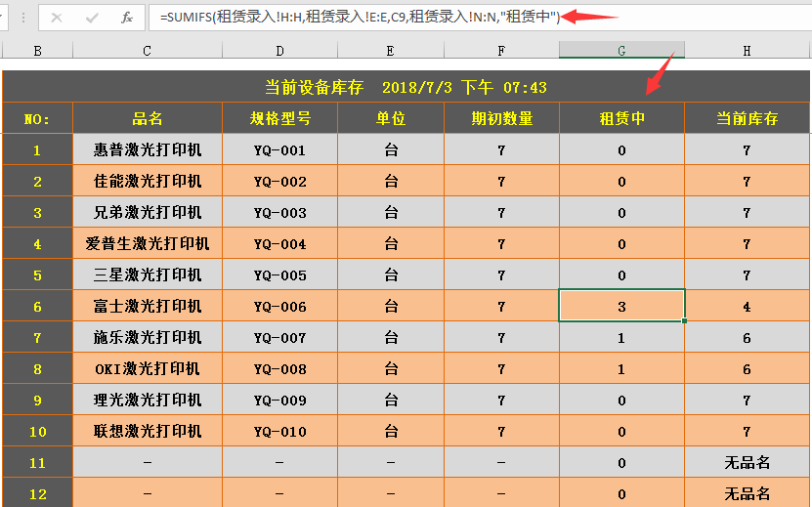
Task: Click NO cell 12
Action: coord(38,492)
